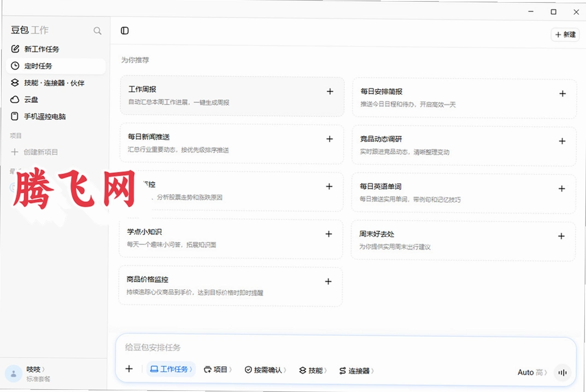Open the Auto 高 model dropdown
The width and height of the screenshot is (586, 392).
coord(532,372)
